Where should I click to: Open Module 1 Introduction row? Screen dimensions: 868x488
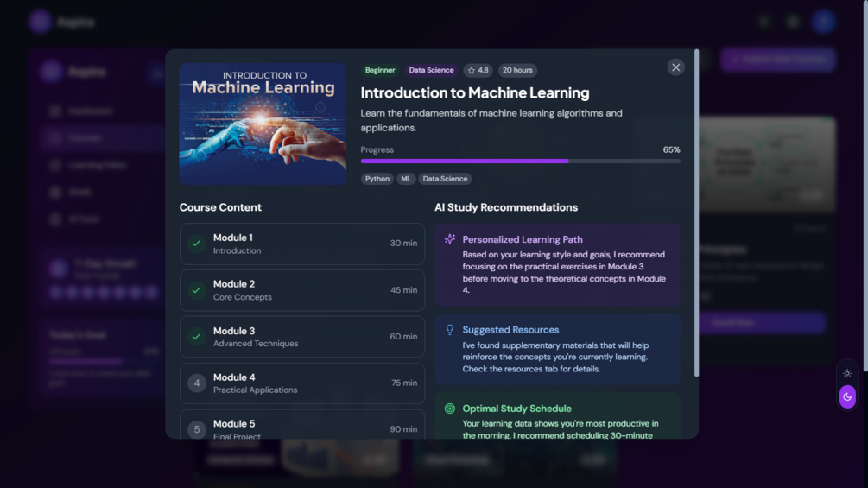coord(302,244)
